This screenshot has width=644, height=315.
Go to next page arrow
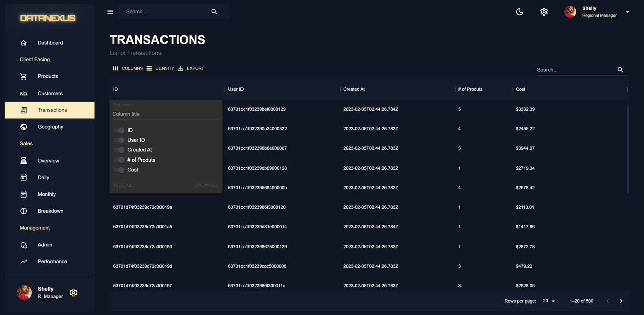tap(621, 301)
